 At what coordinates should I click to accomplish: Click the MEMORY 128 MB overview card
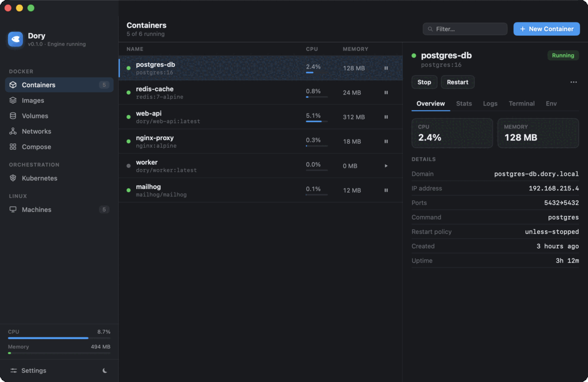tap(538, 133)
